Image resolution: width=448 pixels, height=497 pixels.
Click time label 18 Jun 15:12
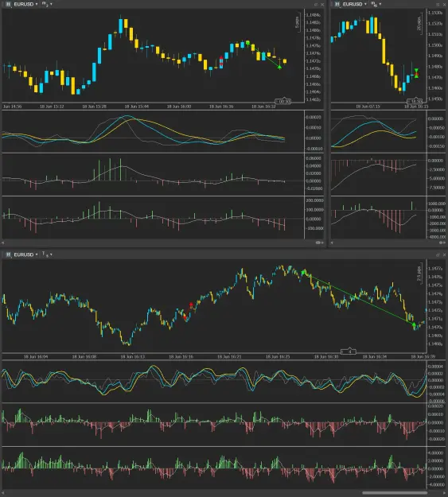click(52, 107)
